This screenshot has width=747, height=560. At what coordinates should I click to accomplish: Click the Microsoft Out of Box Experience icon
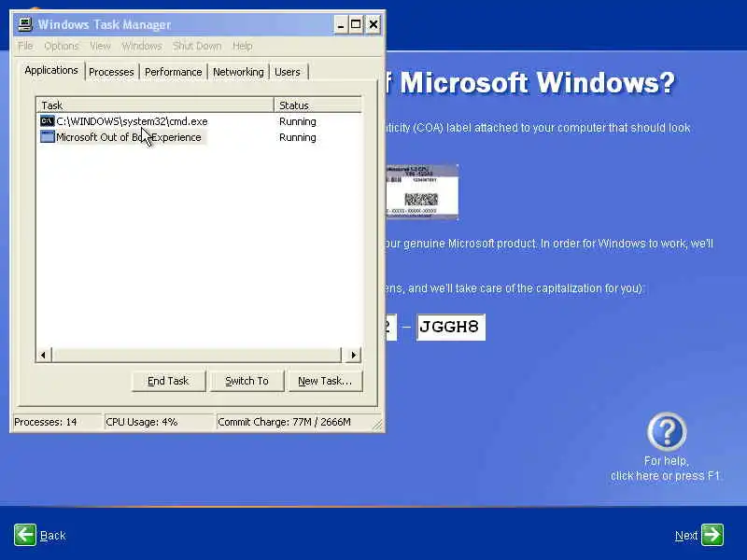[48, 137]
